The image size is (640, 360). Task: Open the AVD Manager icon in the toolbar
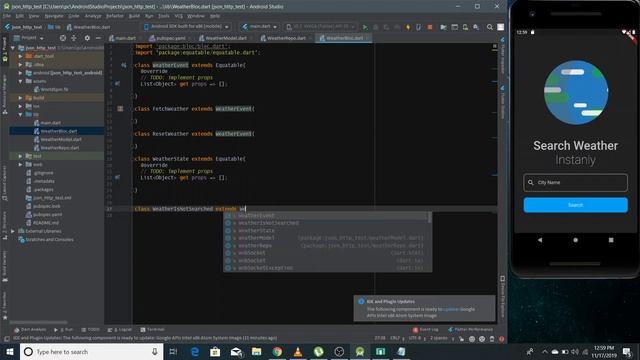(465, 27)
